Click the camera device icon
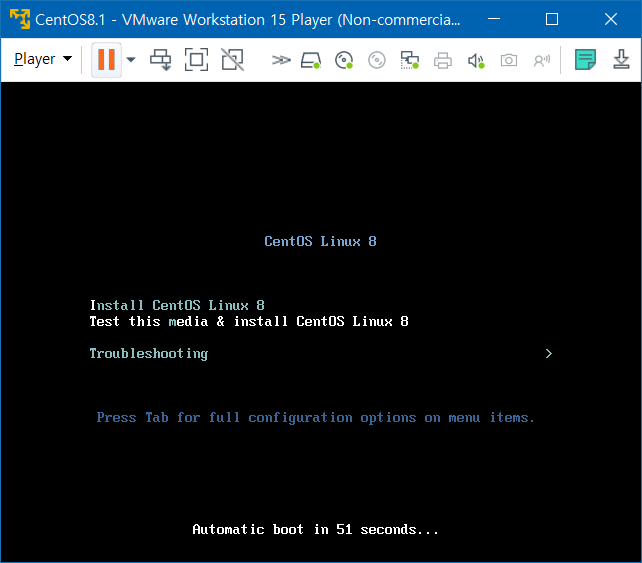The height and width of the screenshot is (563, 642). point(509,60)
